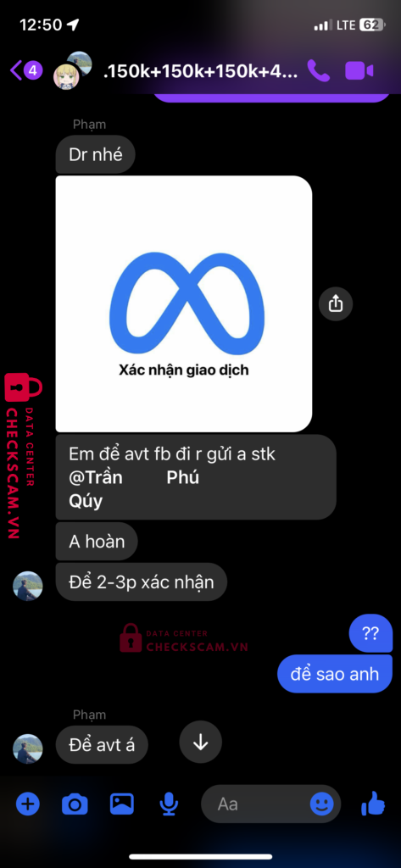
Task: Tap sender avatar beside 'Để avt á'
Action: pyautogui.click(x=28, y=748)
